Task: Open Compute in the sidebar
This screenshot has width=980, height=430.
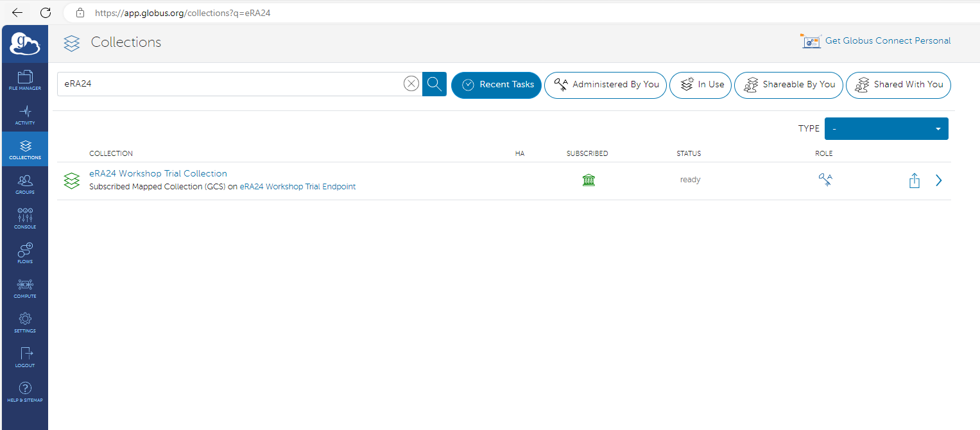Action: point(25,288)
